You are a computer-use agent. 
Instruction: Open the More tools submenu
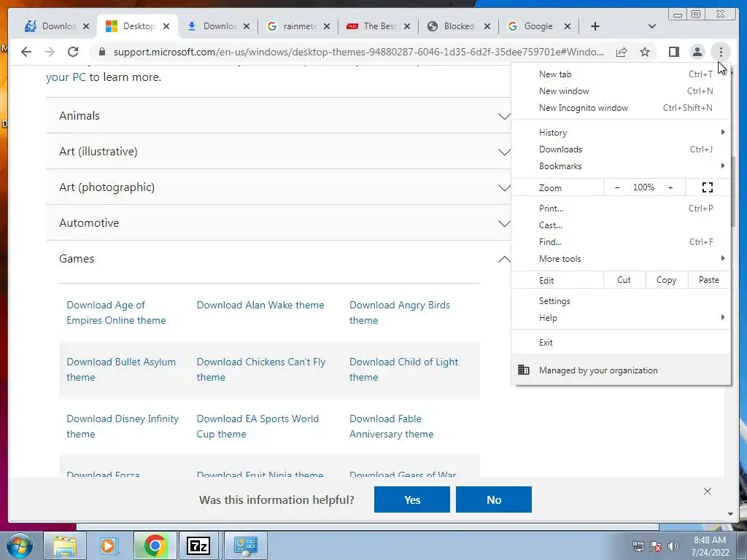[x=621, y=259]
